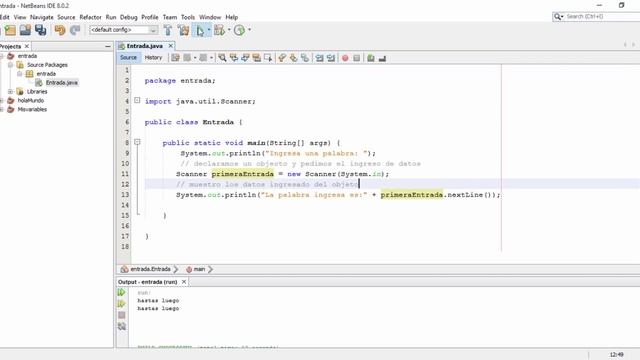The image size is (640, 360).
Task: Click the Find Selection magnifier icon
Action: [222, 58]
